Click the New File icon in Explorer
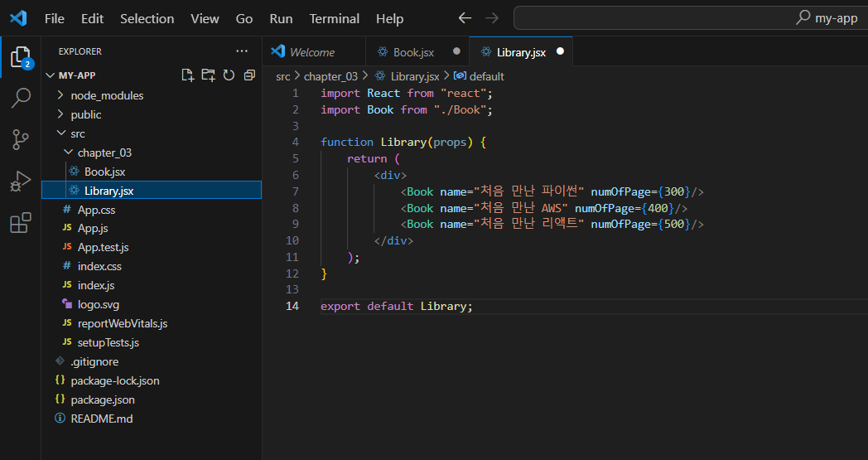Screen dimensions: 868x460 (x=188, y=75)
